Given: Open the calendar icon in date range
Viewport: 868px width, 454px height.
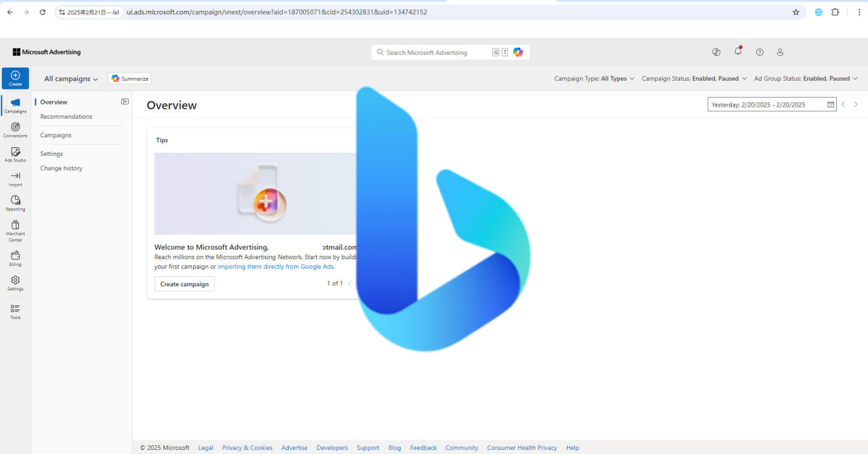Looking at the screenshot, I should tap(831, 105).
